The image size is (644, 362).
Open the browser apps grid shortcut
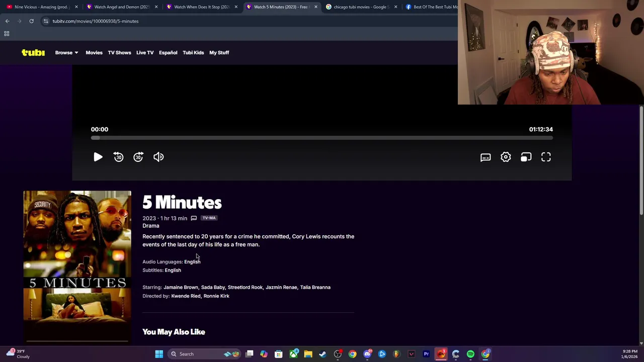[7, 34]
